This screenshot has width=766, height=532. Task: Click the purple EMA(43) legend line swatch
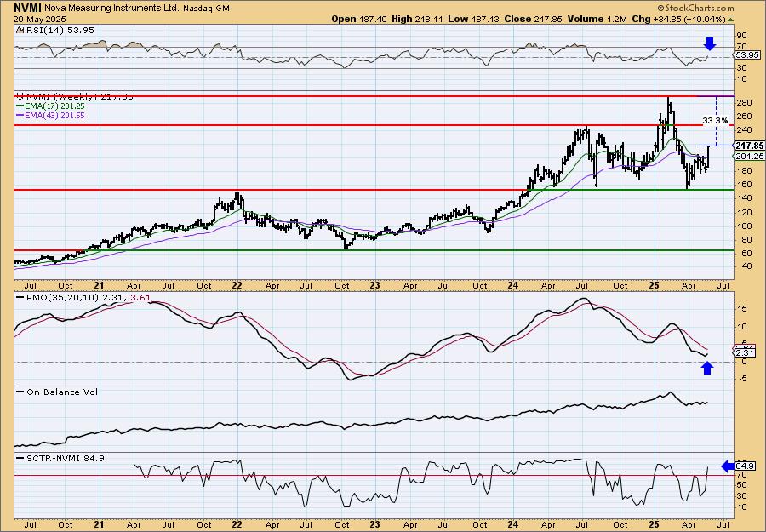tap(22, 115)
